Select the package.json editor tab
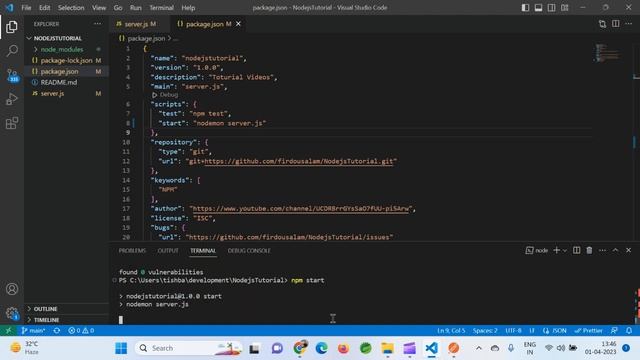The image size is (640, 360). click(x=208, y=24)
